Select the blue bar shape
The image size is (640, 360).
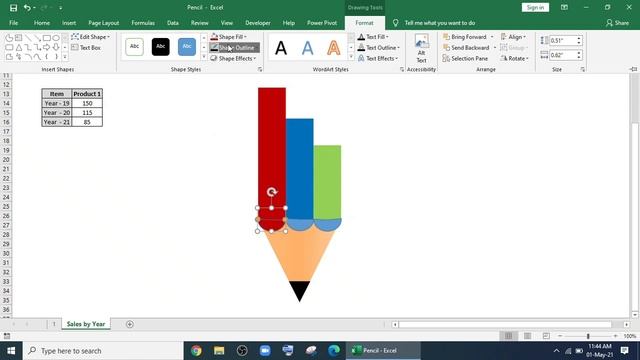tap(300, 169)
